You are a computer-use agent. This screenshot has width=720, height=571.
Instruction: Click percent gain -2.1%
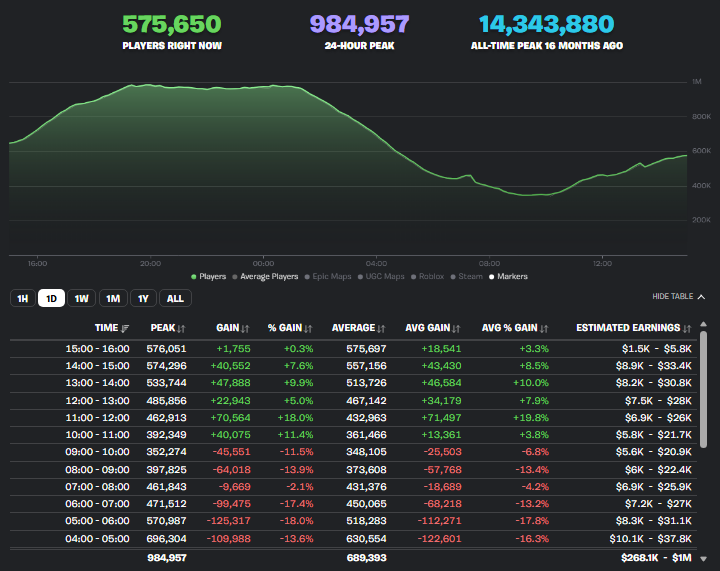(300, 487)
